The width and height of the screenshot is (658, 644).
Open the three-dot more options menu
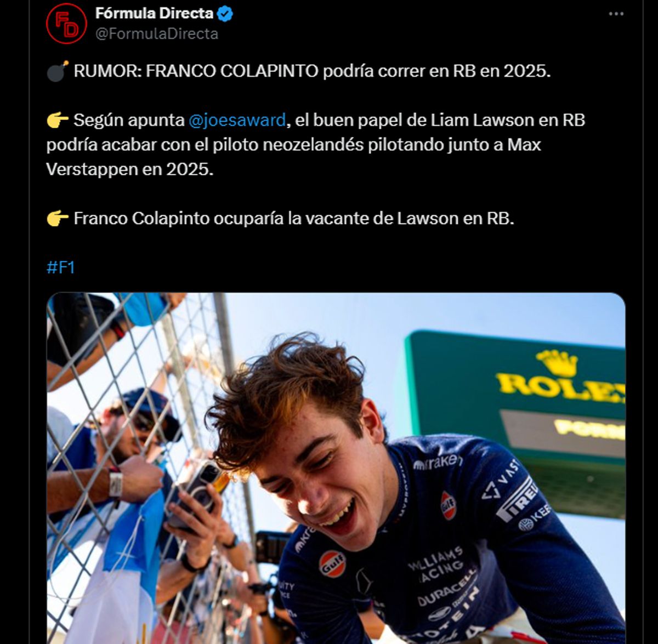pyautogui.click(x=616, y=14)
